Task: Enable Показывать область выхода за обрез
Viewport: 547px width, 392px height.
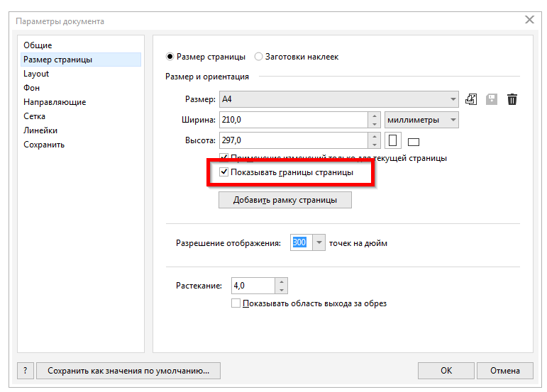Action: pyautogui.click(x=236, y=303)
